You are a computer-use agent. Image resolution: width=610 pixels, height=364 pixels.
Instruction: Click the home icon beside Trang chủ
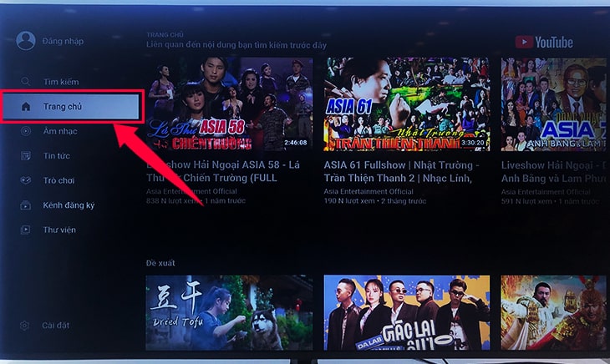point(26,106)
